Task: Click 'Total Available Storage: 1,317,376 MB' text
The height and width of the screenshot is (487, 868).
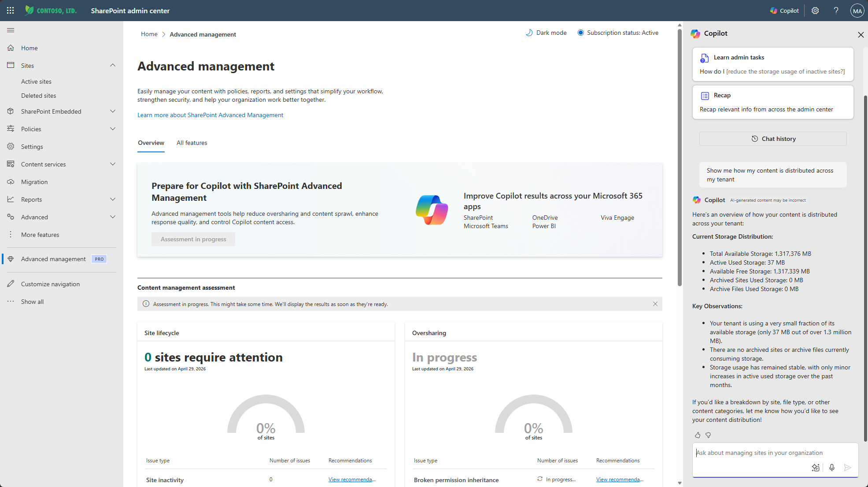Action: (761, 254)
